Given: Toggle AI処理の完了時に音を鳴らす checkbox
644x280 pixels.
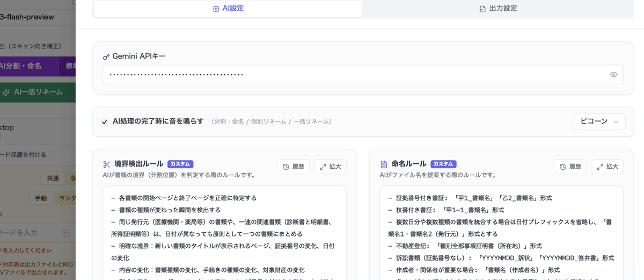Looking at the screenshot, I should click(x=105, y=122).
